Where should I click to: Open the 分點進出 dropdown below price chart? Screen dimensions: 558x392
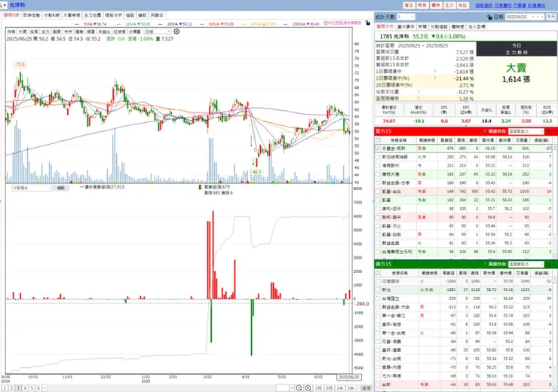[32, 188]
